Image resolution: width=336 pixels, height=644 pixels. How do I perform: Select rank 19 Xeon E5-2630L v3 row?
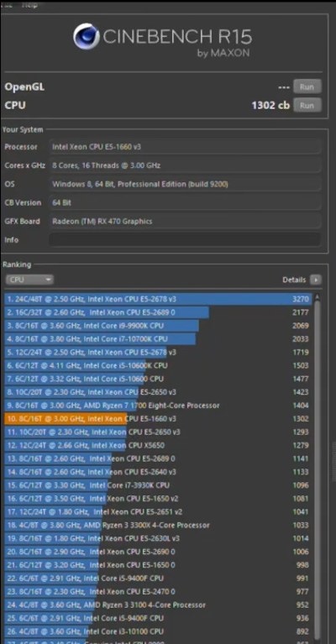click(158, 538)
